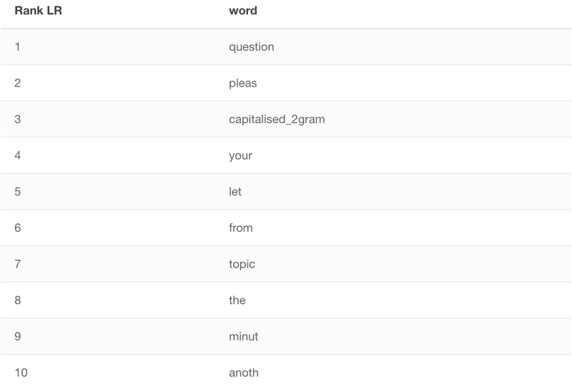Select the word 'pleas' cell
This screenshot has width=572, height=392.
(242, 83)
